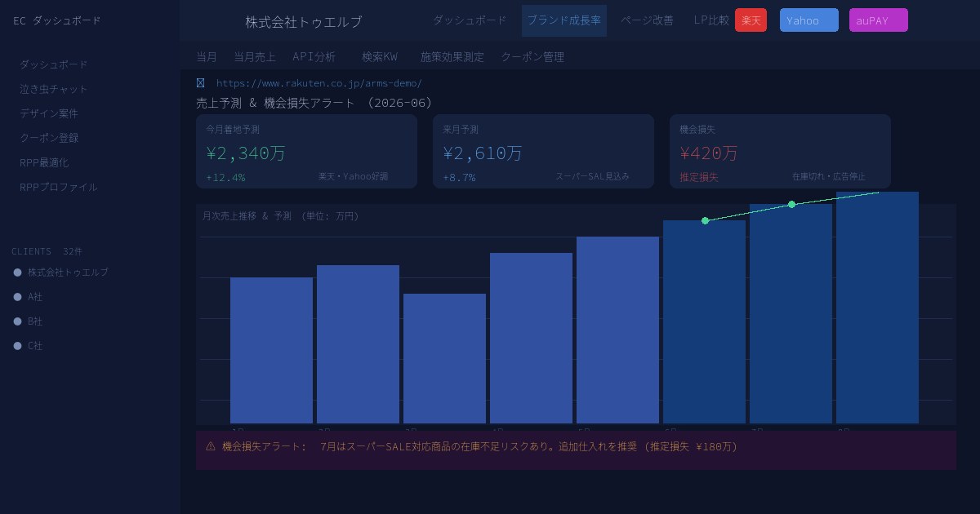
Task: Click the 推定損失 label in 機会損失 card
Action: coord(699,177)
